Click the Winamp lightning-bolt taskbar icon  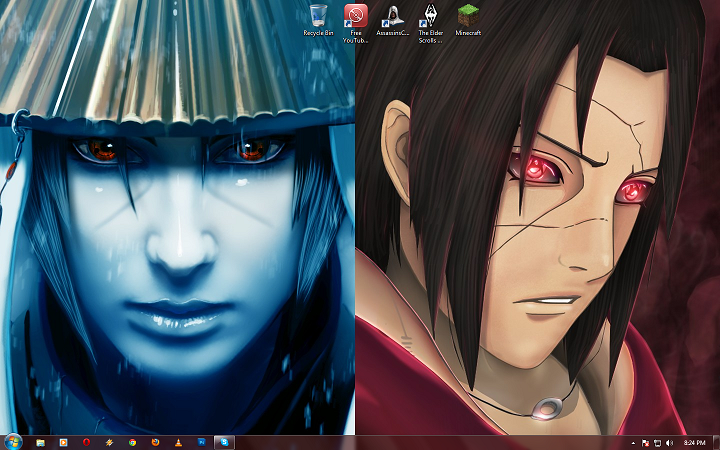tap(110, 441)
